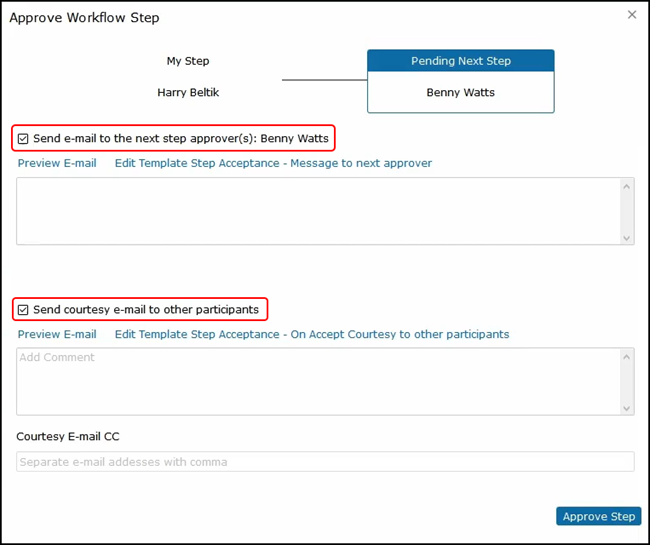Open Preview E-mail link for courtesy message
Viewport: 650px width, 545px height.
pos(57,334)
